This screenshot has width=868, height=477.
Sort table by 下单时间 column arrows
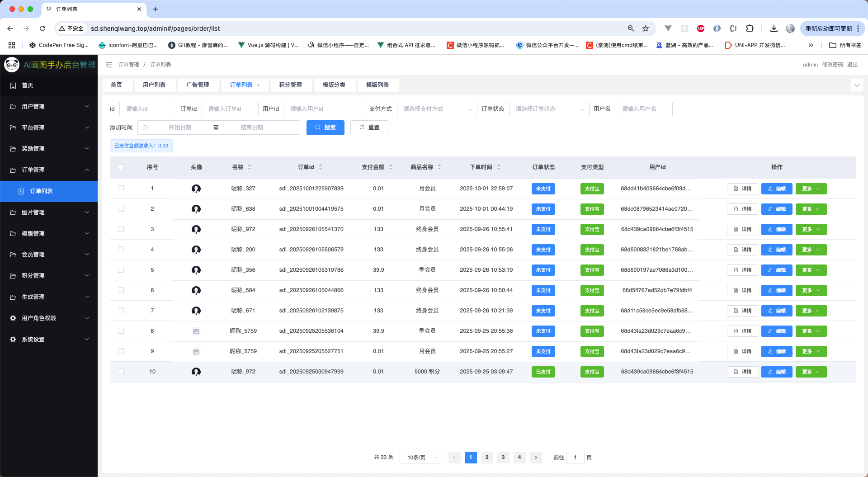click(x=499, y=167)
